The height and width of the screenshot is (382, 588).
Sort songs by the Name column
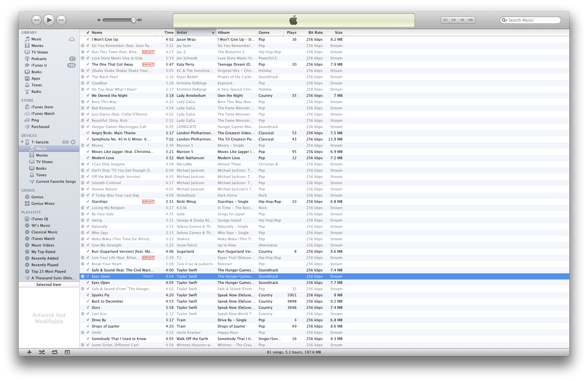tap(123, 32)
